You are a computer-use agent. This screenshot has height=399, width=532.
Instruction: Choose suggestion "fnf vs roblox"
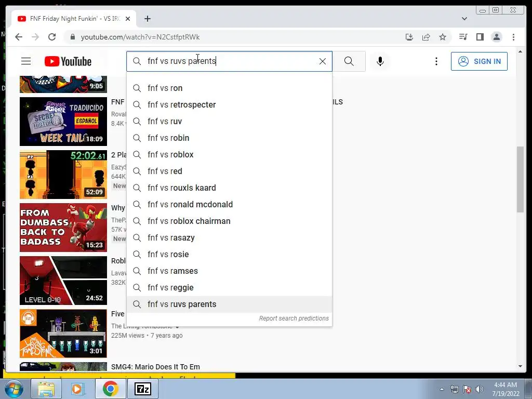coord(229,154)
